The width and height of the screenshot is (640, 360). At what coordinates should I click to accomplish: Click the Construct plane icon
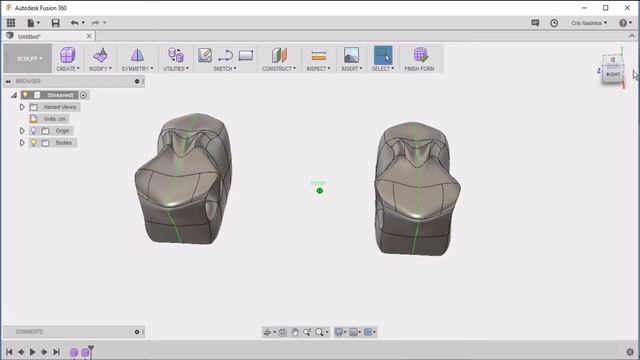279,55
